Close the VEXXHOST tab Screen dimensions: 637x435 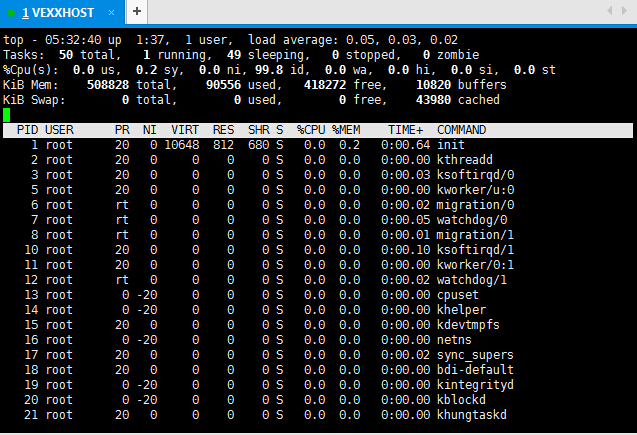pyautogui.click(x=111, y=13)
